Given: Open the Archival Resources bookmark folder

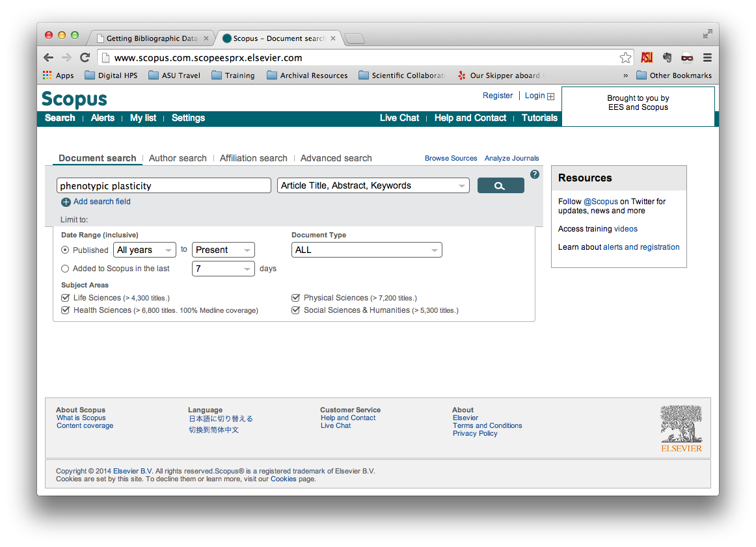Looking at the screenshot, I should tap(307, 75).
